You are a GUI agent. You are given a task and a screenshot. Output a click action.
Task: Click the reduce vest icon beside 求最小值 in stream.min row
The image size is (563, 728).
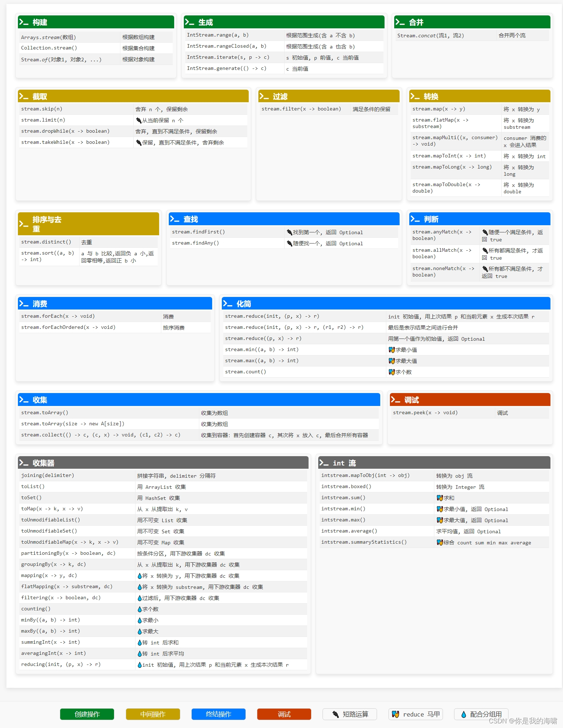[392, 350]
